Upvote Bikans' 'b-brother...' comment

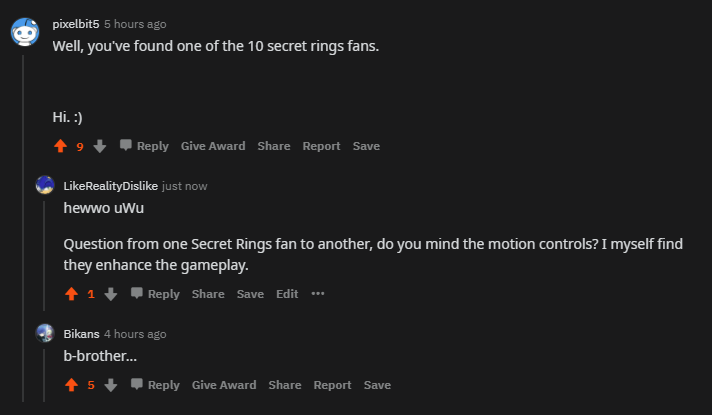click(x=71, y=385)
